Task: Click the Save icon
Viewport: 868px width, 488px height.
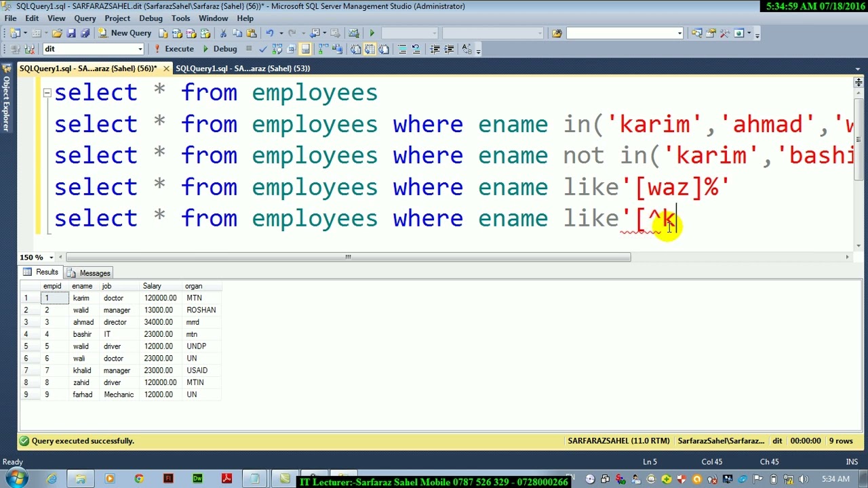Action: 71,33
